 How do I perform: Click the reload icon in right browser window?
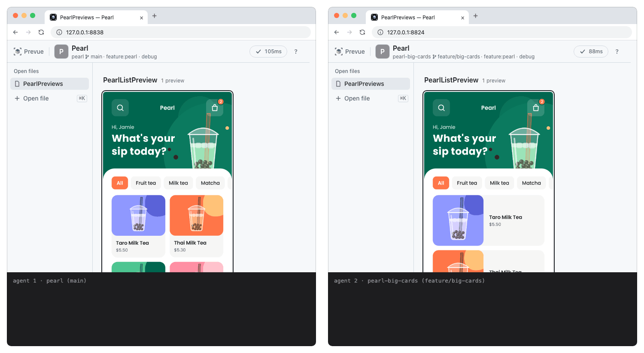(x=362, y=32)
